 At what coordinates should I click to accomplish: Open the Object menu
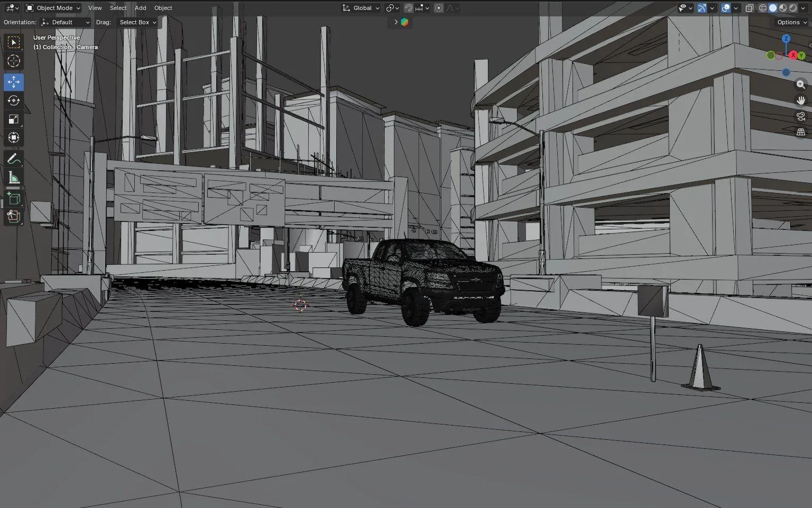pos(163,8)
